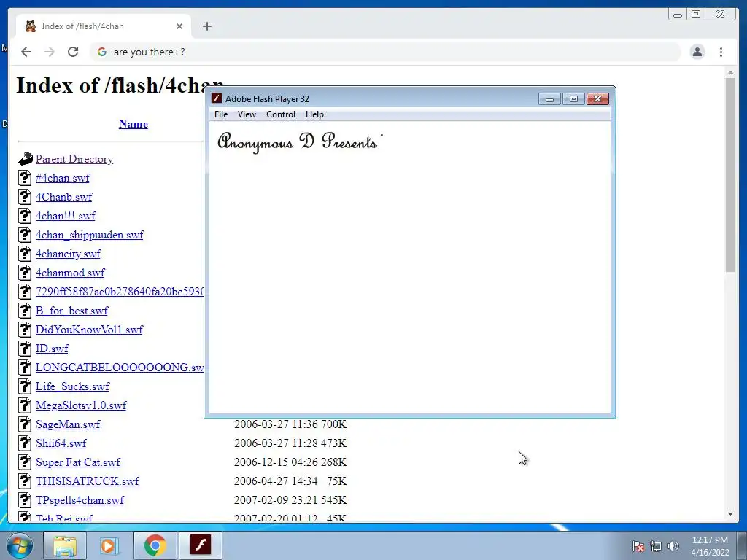Click the file icon beside Life_Sucks.swf
The image size is (747, 560).
coord(25,386)
